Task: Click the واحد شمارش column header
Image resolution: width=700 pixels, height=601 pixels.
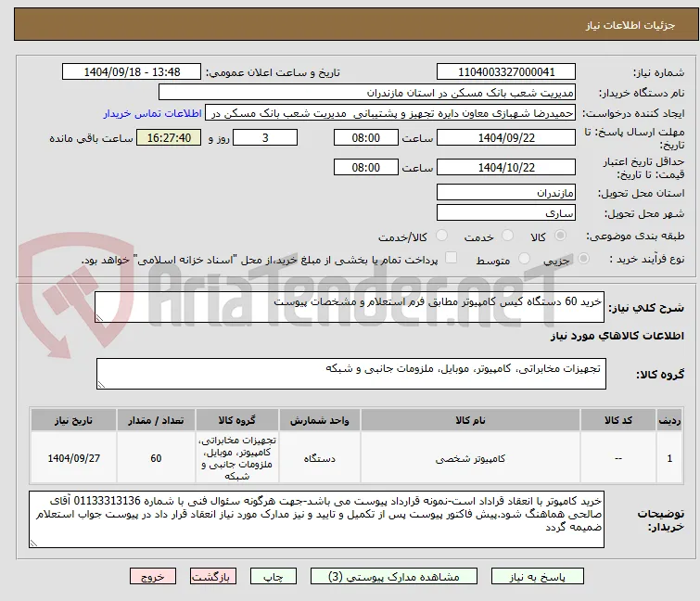Action: (320, 420)
